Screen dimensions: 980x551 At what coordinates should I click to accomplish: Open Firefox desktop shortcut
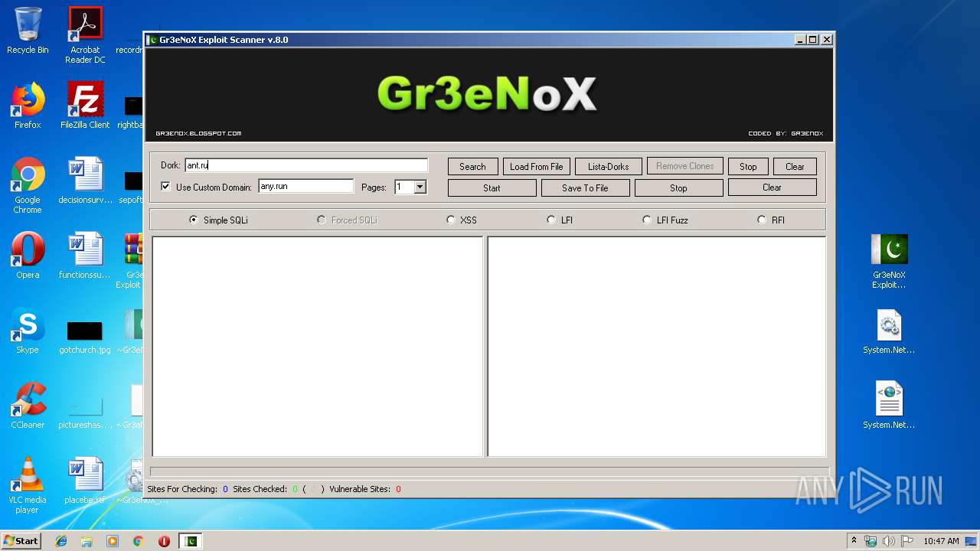click(28, 106)
